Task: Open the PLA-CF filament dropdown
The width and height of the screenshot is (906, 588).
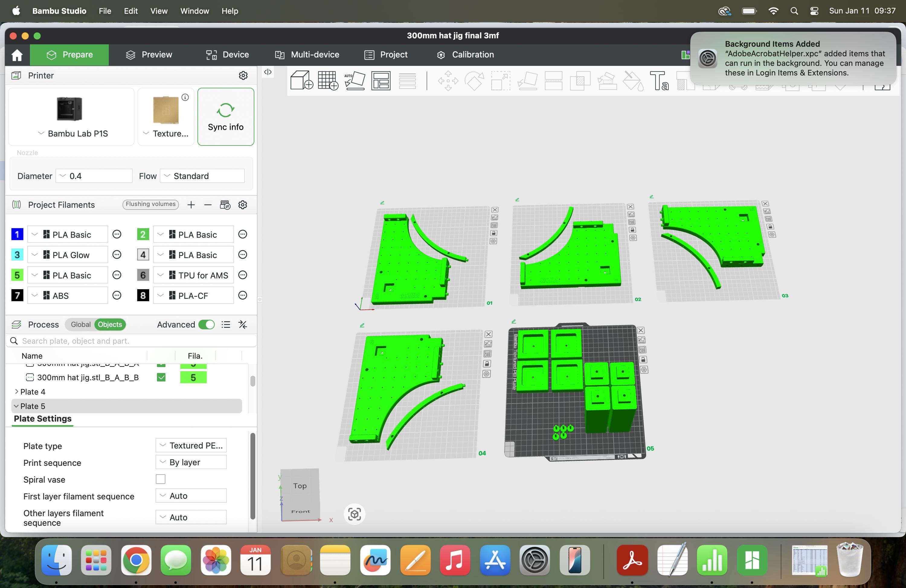Action: (193, 296)
